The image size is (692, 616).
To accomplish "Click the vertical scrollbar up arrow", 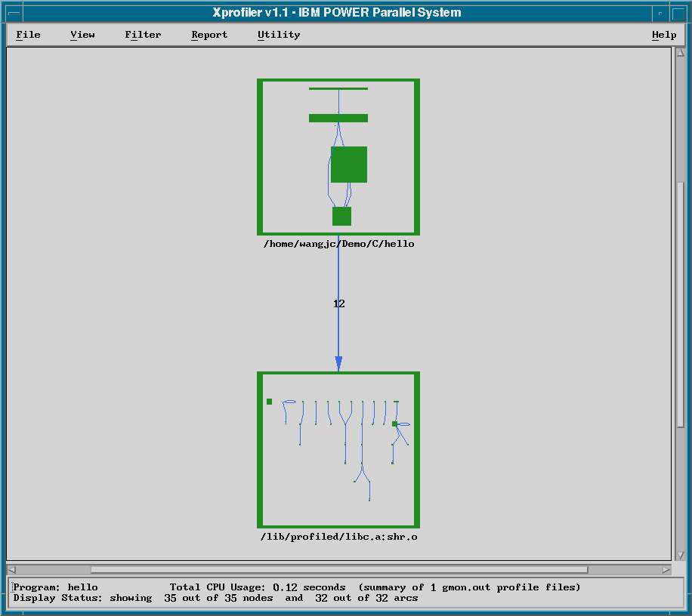I will pos(681,53).
